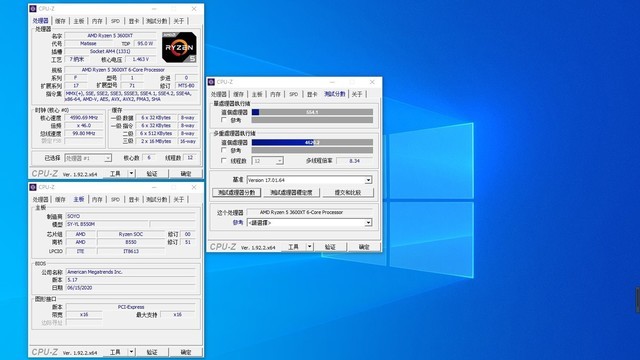Click the 多线程倍率 value 8.34
Viewport: 640px width, 360px height.
(x=354, y=161)
